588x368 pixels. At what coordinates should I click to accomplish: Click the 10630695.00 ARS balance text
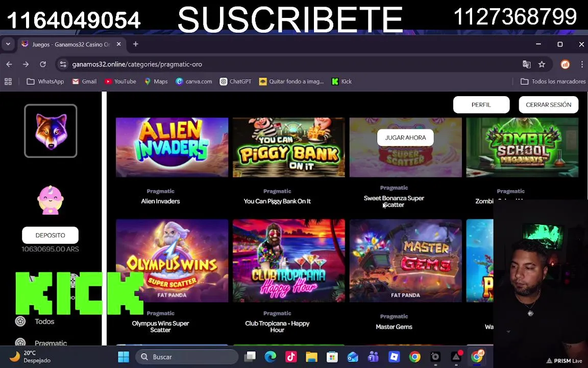tap(50, 249)
